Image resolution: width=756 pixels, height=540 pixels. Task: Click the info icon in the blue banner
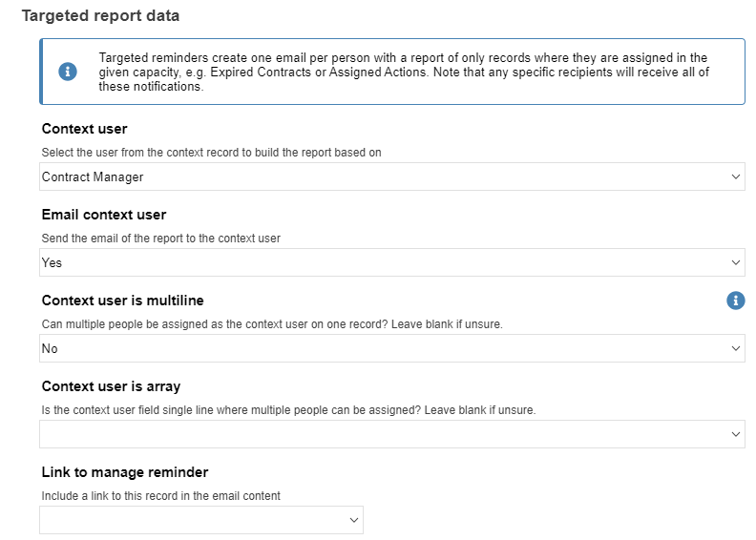click(x=68, y=72)
